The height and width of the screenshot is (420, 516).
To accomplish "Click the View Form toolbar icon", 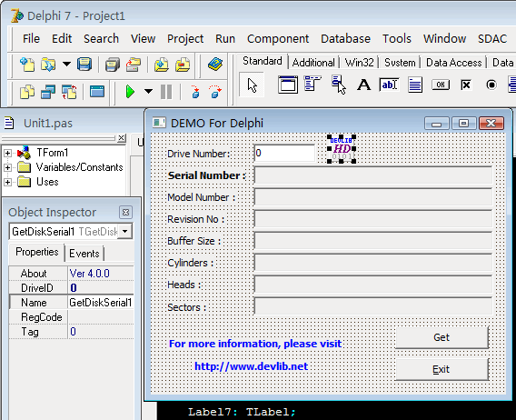I will [x=48, y=92].
